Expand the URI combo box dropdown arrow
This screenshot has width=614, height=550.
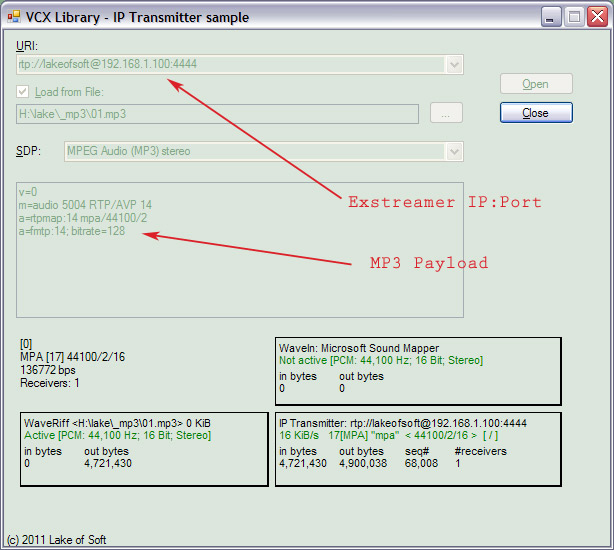tap(454, 64)
